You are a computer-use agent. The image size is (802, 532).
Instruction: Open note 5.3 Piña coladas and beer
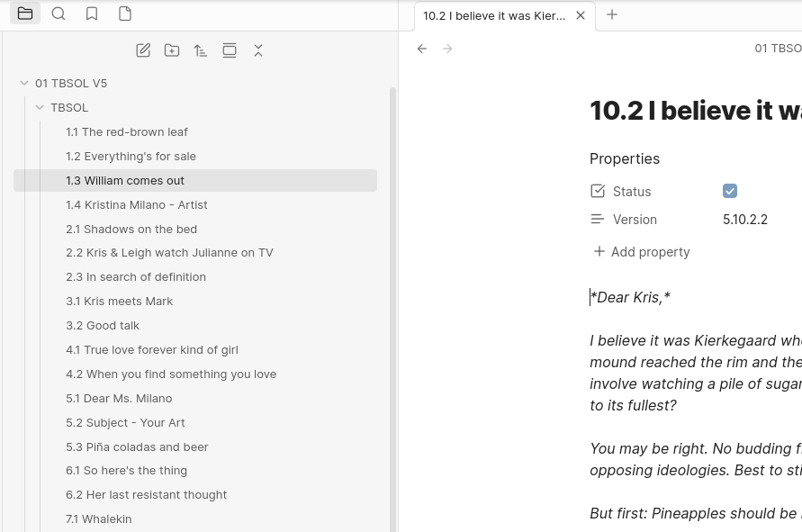click(x=137, y=446)
